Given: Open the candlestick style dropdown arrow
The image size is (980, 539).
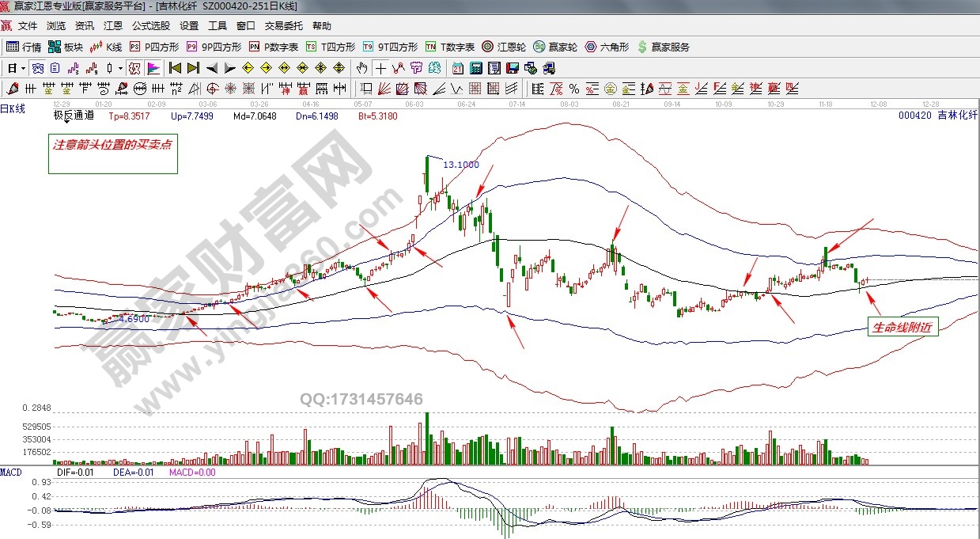Looking at the screenshot, I should (120, 68).
